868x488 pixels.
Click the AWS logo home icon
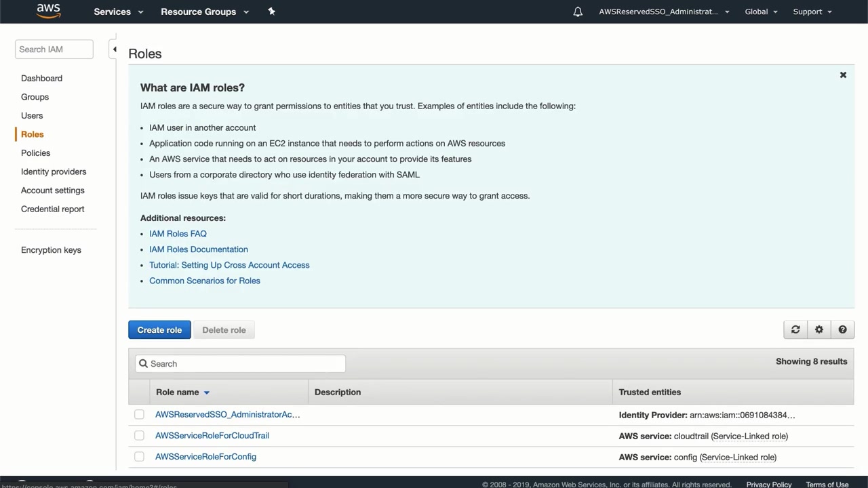pos(48,11)
